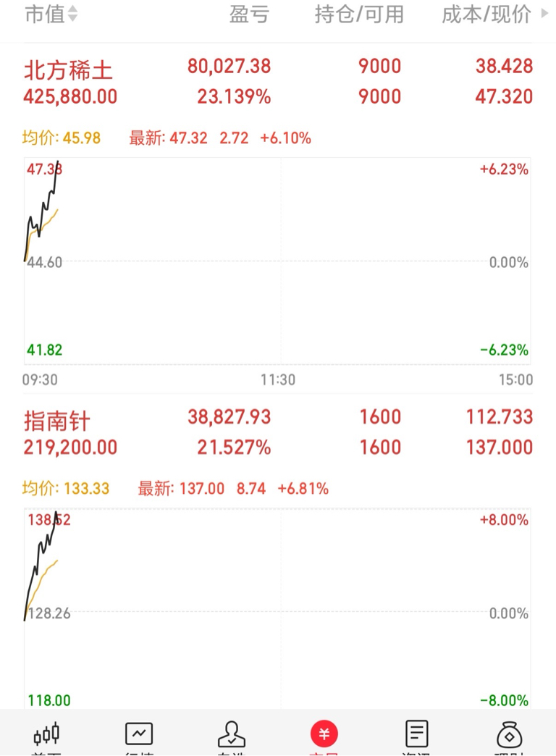The image size is (556, 756).
Task: Open the news document icon
Action: (417, 734)
